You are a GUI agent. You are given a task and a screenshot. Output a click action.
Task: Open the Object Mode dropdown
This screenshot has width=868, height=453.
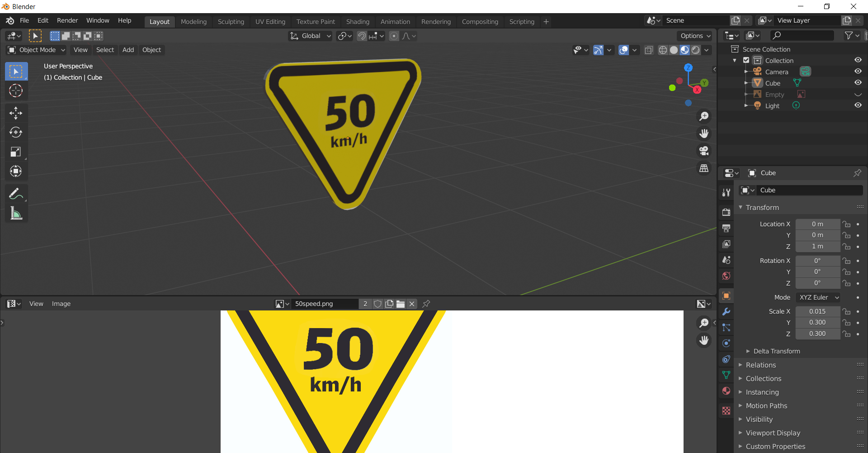point(37,50)
